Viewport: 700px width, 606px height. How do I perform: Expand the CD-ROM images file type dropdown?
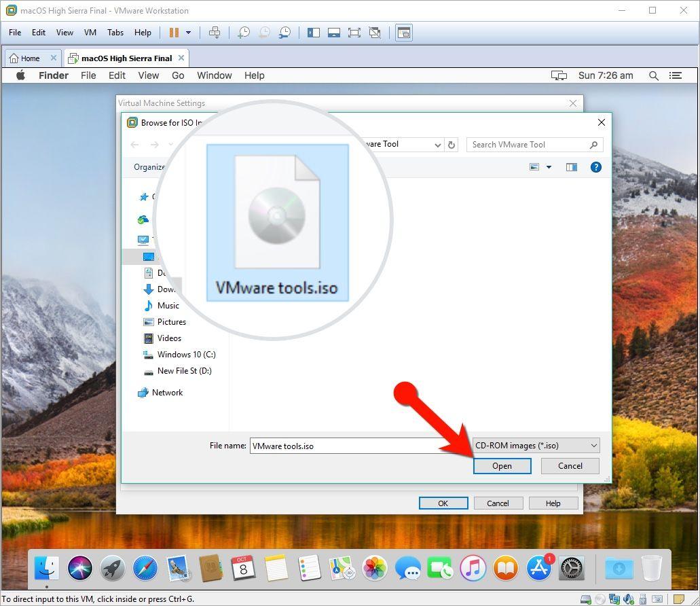[x=593, y=446]
